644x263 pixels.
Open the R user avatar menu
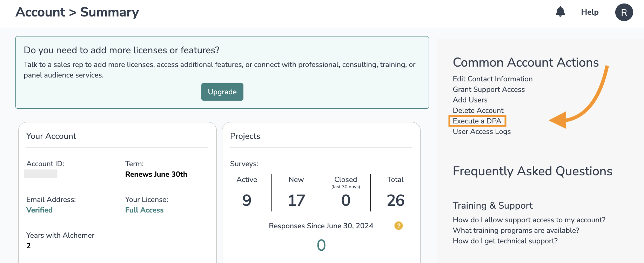click(x=624, y=12)
